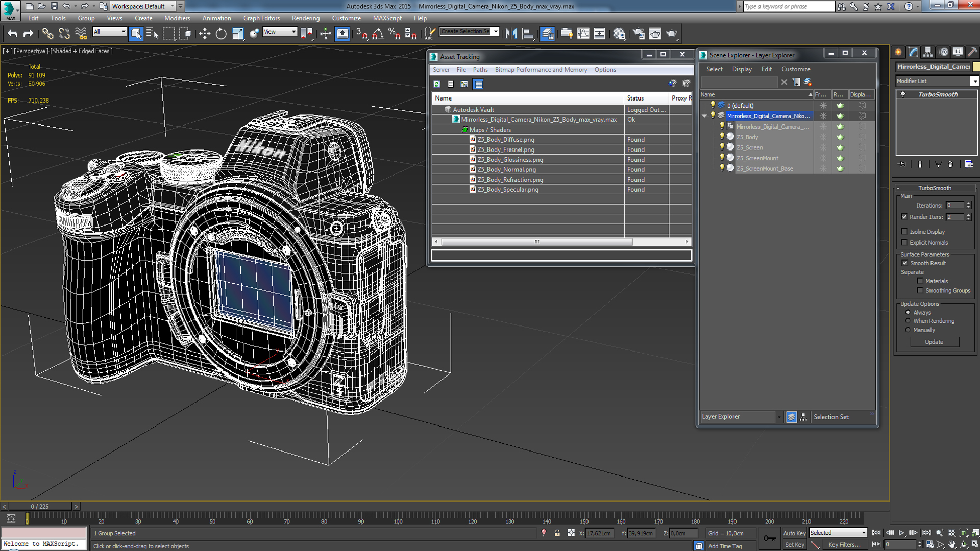Activate the Select and Uniform Scale tool

pos(238,34)
